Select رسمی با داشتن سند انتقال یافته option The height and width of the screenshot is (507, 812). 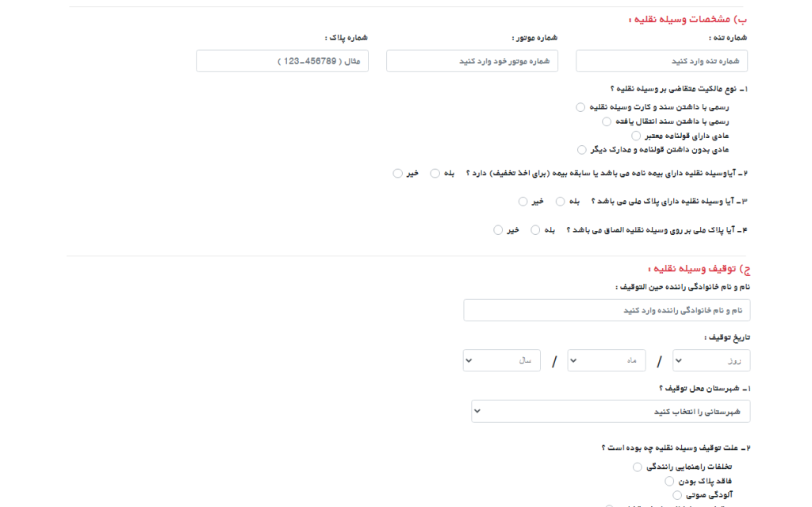tap(607, 122)
